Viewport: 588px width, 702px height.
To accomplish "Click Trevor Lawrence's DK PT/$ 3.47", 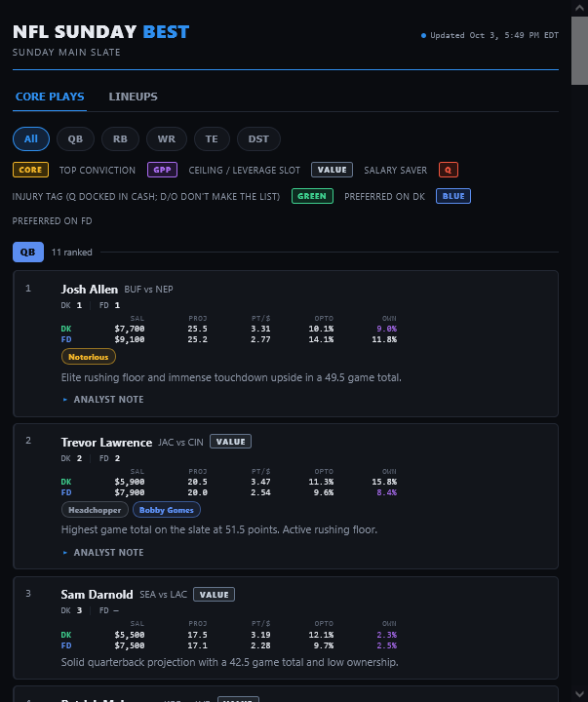I will pyautogui.click(x=260, y=482).
